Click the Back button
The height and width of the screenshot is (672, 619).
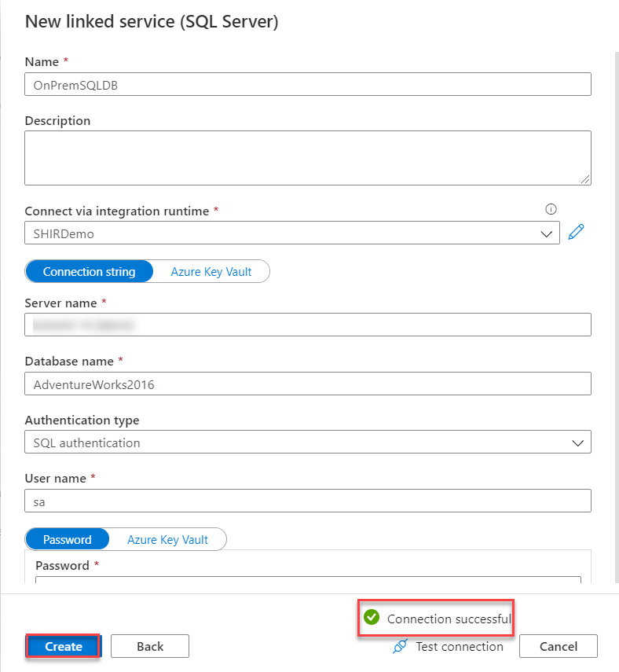[149, 646]
